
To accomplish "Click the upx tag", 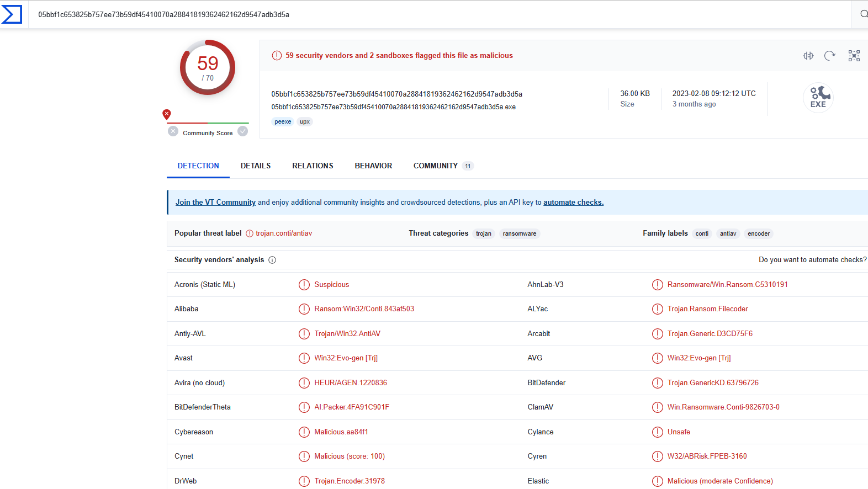I will coord(305,122).
